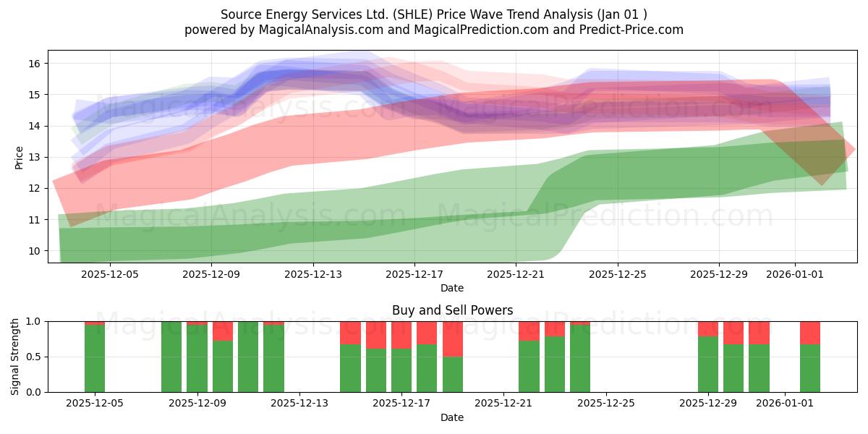This screenshot has height=434, width=868.
Task: Click the 'Price' y-axis label
Action: 19,158
